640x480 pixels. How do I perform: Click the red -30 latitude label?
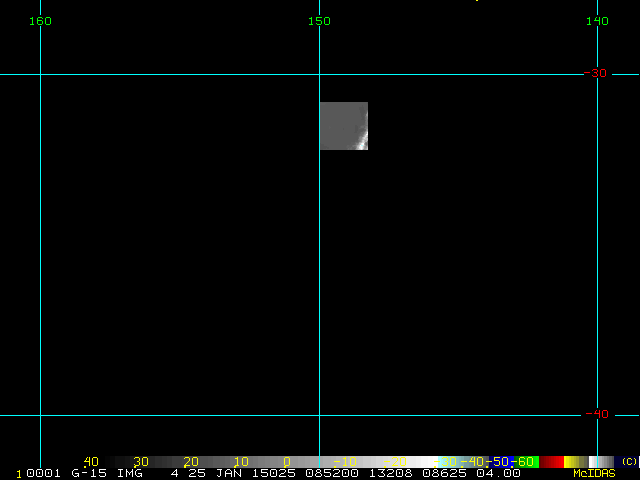coord(596,74)
